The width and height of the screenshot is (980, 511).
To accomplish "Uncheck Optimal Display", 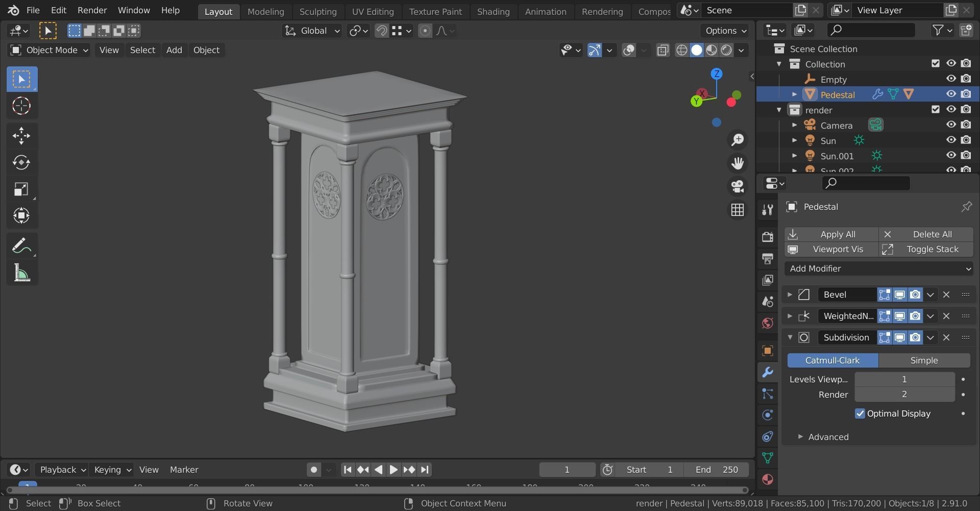I will pos(860,413).
